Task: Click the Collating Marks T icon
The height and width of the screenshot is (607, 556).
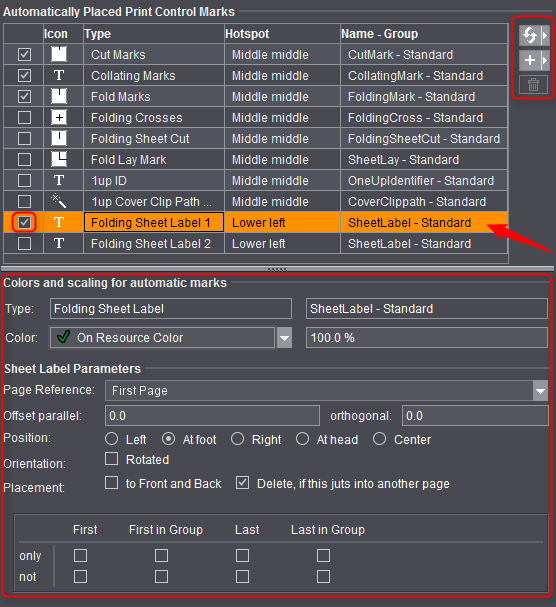Action: coord(59,75)
